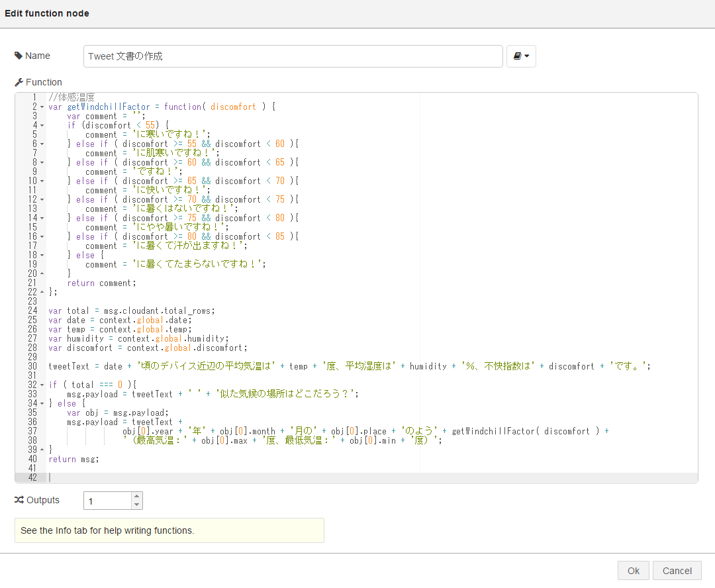Collapse the else block at line 34
The image size is (715, 588).
point(42,403)
